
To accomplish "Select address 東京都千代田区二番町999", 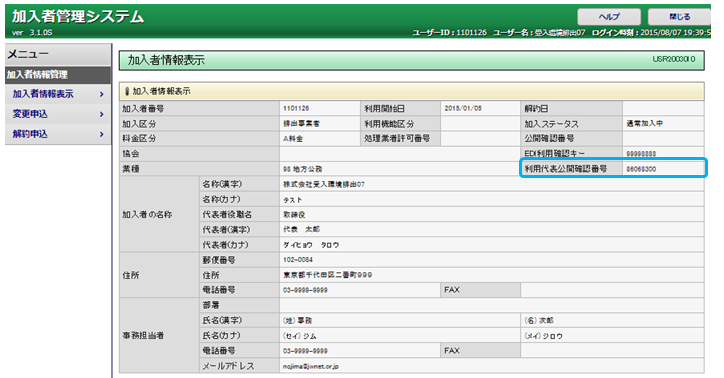I will [x=327, y=275].
